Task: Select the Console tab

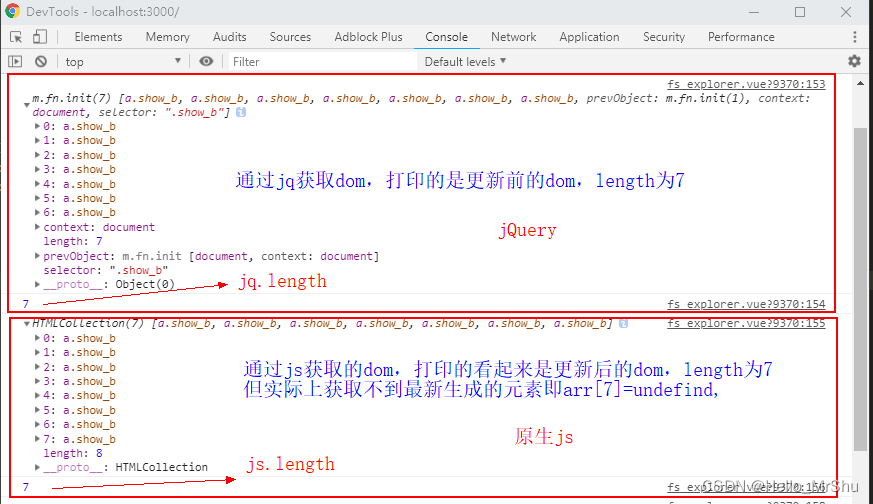Action: (447, 37)
